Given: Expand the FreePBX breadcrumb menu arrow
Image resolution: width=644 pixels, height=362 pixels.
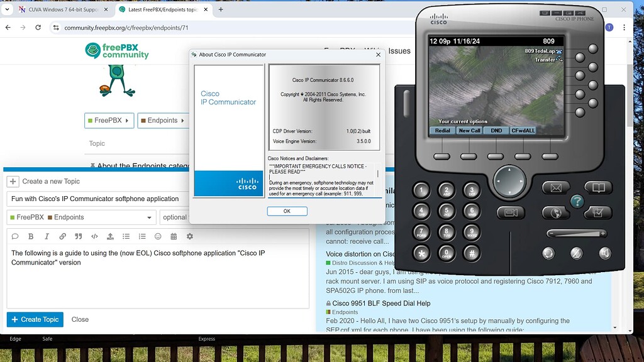Looking at the screenshot, I should [126, 120].
